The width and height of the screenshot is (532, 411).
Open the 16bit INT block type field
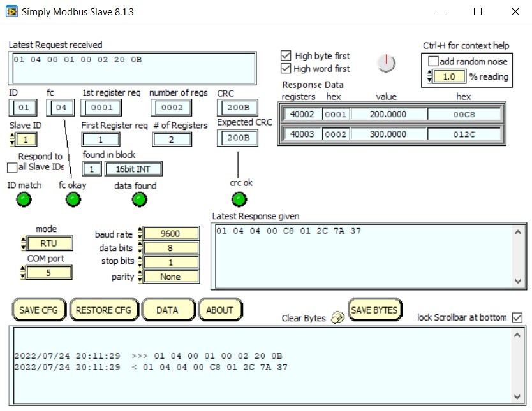133,169
